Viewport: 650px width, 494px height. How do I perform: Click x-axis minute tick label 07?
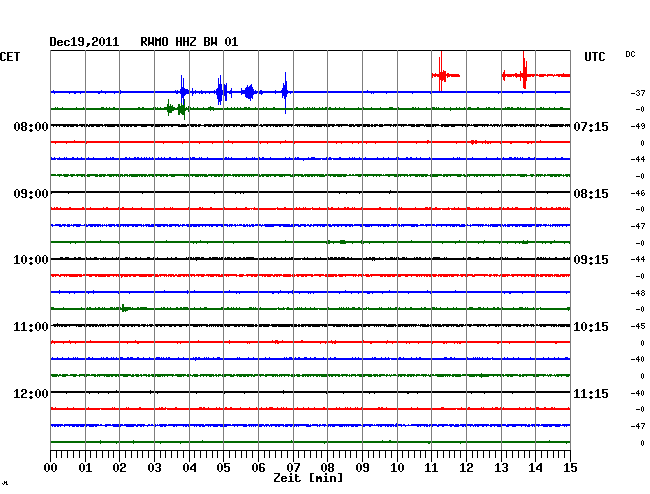click(293, 467)
